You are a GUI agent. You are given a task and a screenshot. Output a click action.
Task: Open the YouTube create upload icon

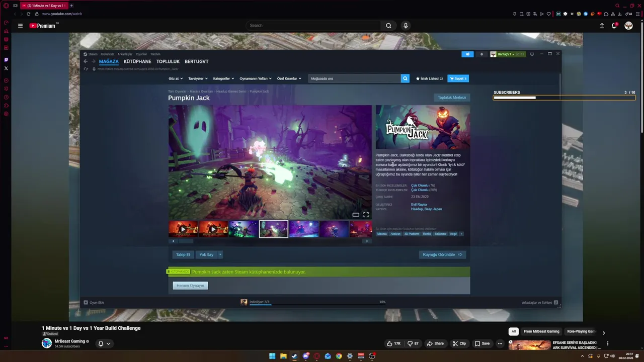point(602,26)
